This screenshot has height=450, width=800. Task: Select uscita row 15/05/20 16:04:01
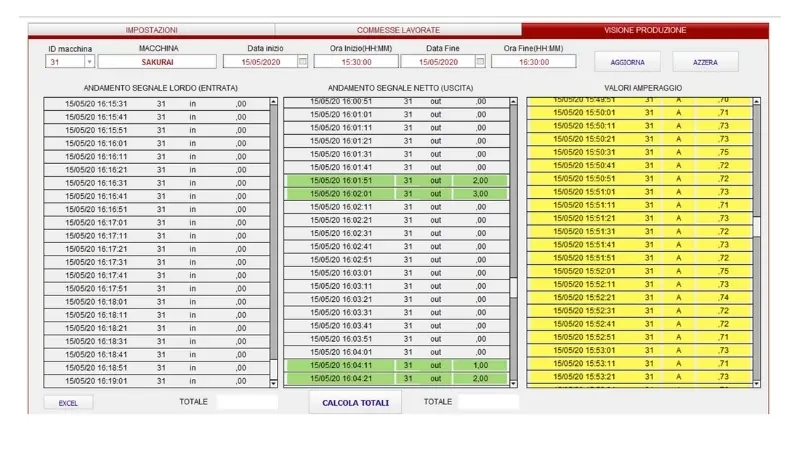tap(396, 352)
